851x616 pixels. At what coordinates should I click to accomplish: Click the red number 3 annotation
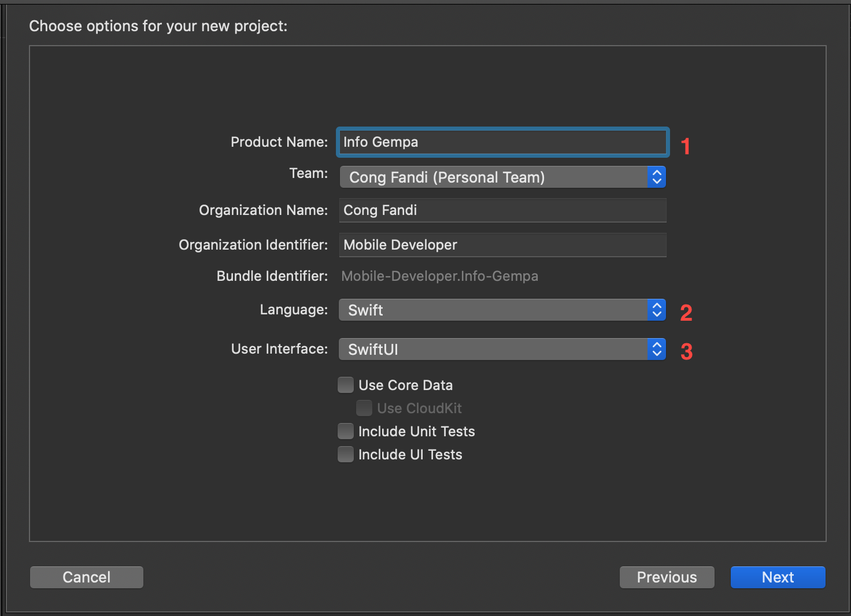point(687,352)
